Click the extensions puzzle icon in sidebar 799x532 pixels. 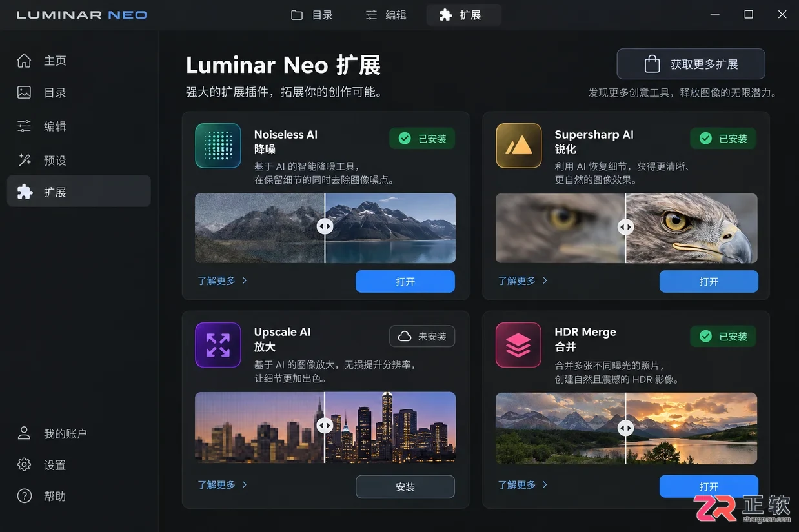[25, 192]
